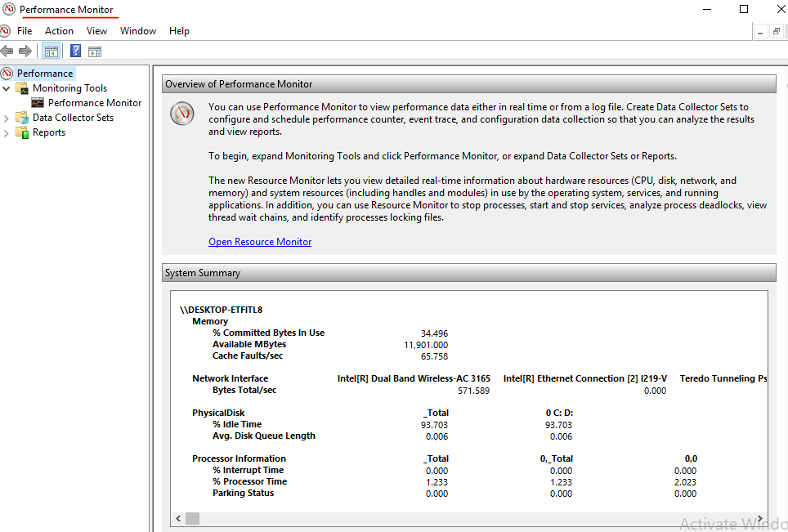788x532 pixels.
Task: Click the Performance root node icon
Action: [7, 74]
